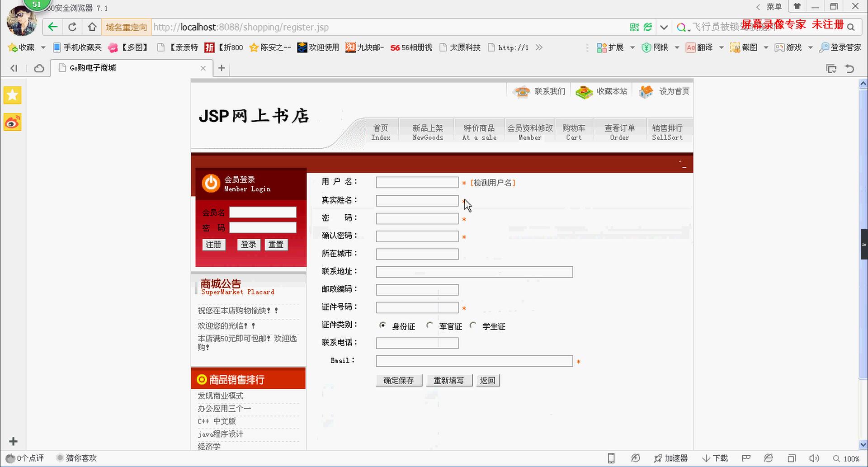Viewport: 868px width, 467px height.
Task: Open the 折800 bookmark
Action: [224, 47]
